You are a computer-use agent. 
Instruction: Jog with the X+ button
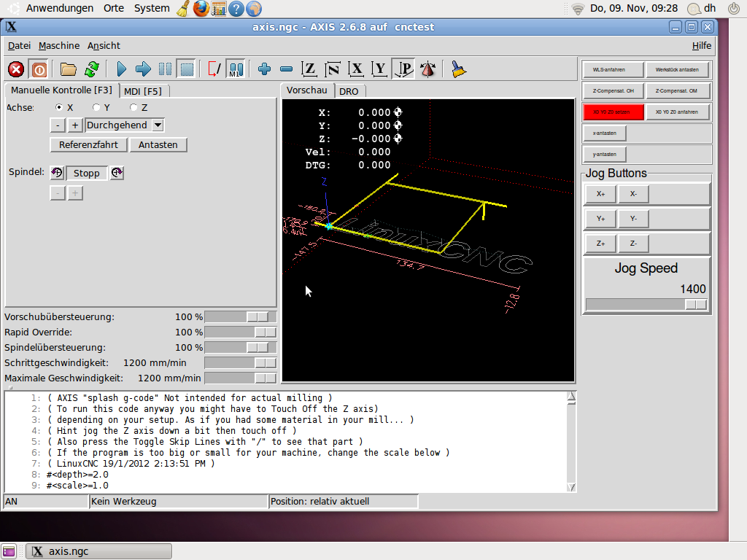click(600, 194)
